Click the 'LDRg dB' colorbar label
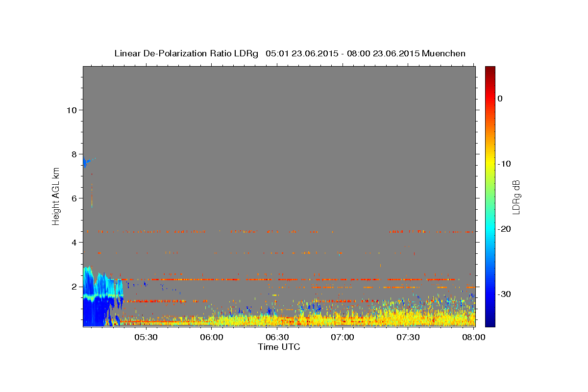Screen dimensions: 588x392 515,196
